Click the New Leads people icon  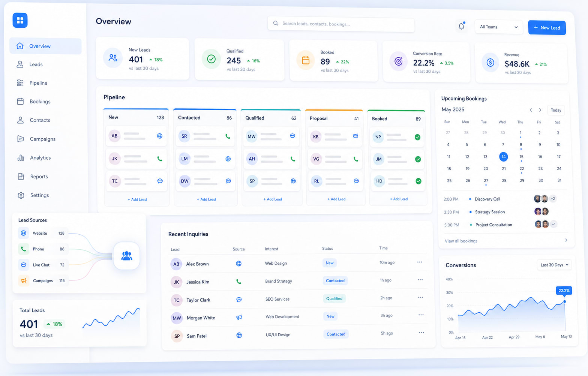point(113,58)
